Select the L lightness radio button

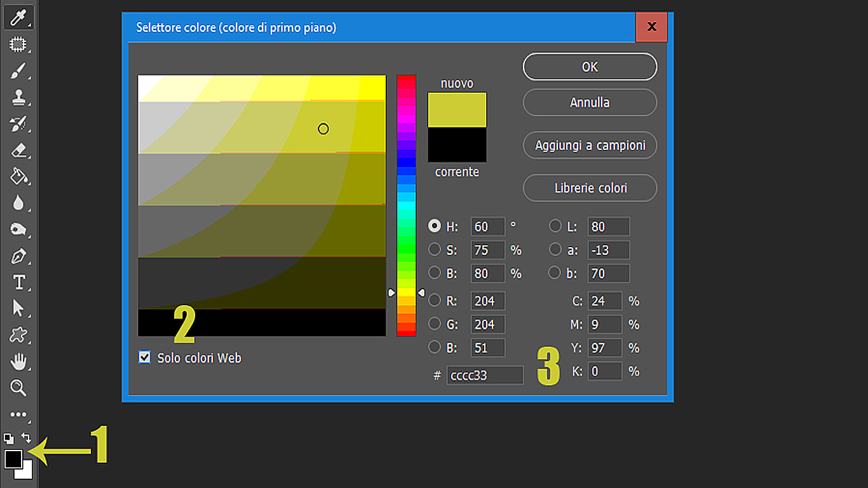coord(555,226)
